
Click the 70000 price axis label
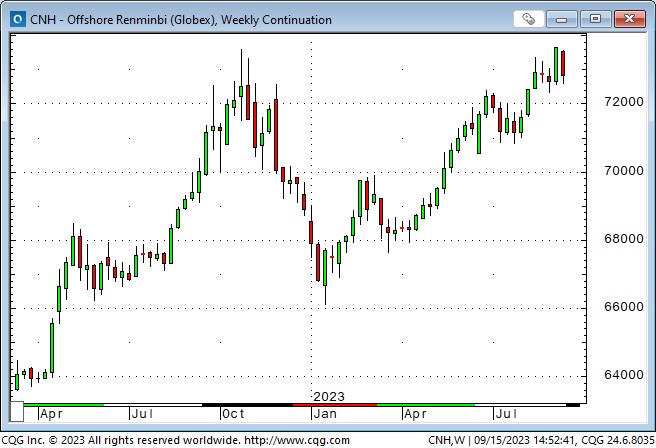tap(624, 171)
